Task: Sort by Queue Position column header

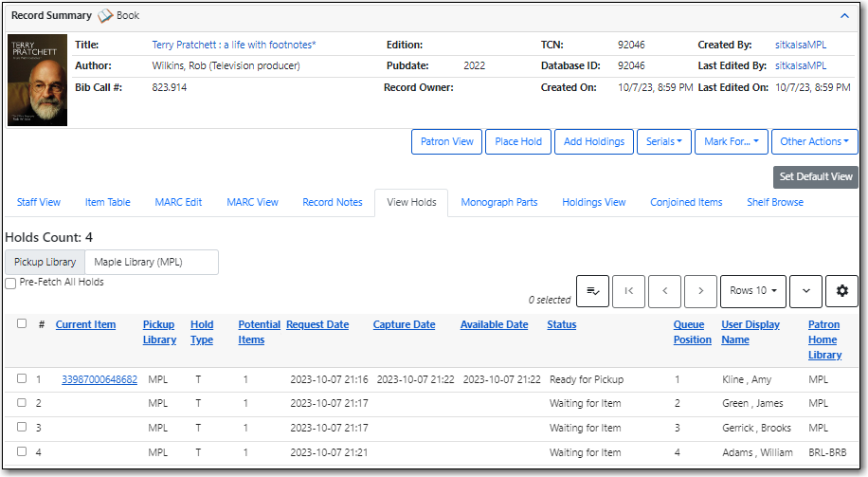Action: pyautogui.click(x=692, y=332)
